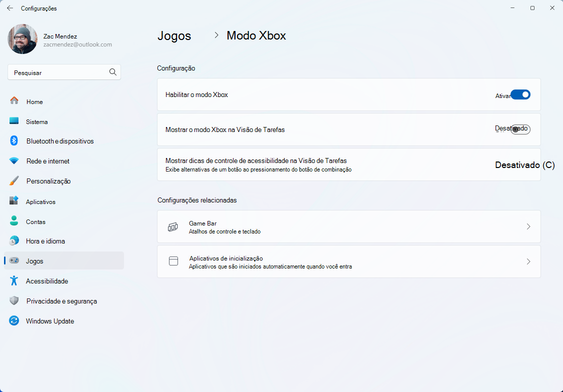Toggle Mostrar o modo Xbox na Visão de Tarefas
The width and height of the screenshot is (563, 392).
520,129
